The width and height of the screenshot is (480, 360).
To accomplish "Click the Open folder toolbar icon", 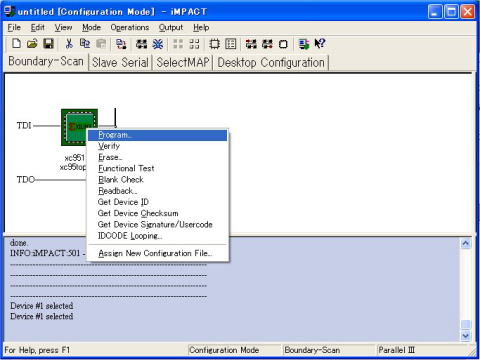I will [x=32, y=44].
